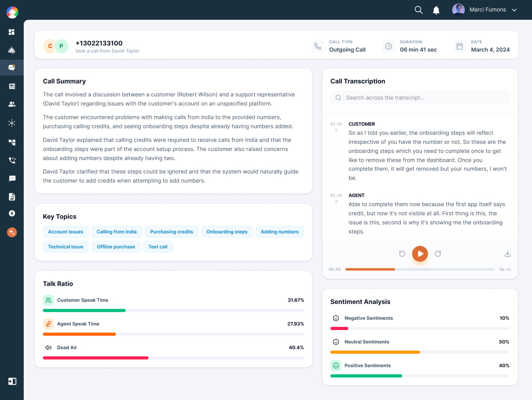Viewport: 532px width, 400px height.
Task: Select the Calling from India topic tag
Action: click(117, 232)
